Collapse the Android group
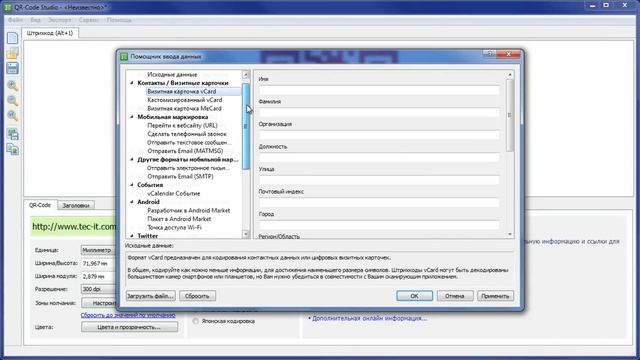 pos(132,202)
